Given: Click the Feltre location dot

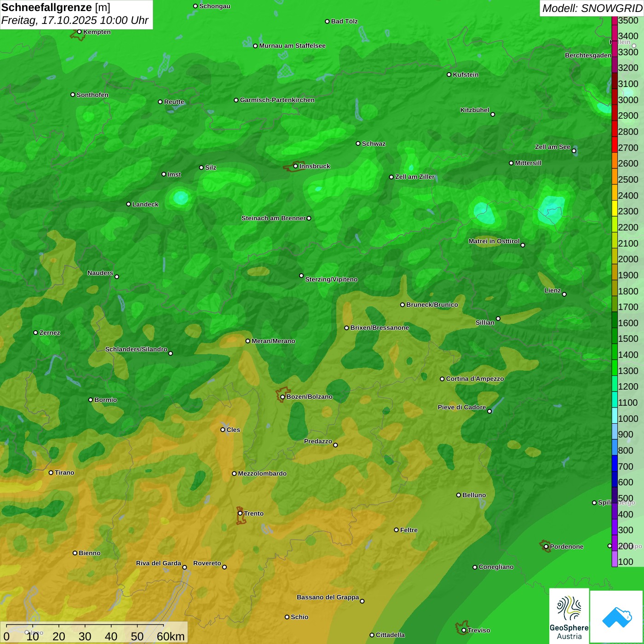Looking at the screenshot, I should click(x=396, y=530).
